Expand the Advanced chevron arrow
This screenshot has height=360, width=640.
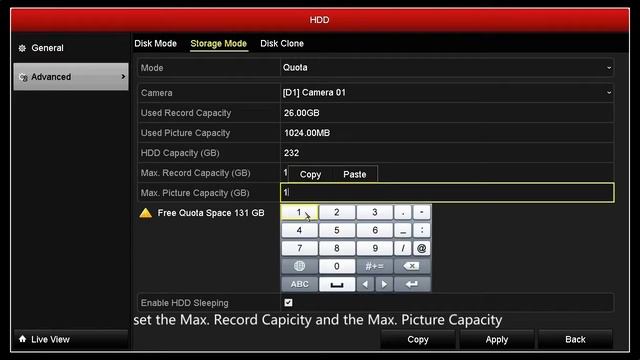click(123, 76)
